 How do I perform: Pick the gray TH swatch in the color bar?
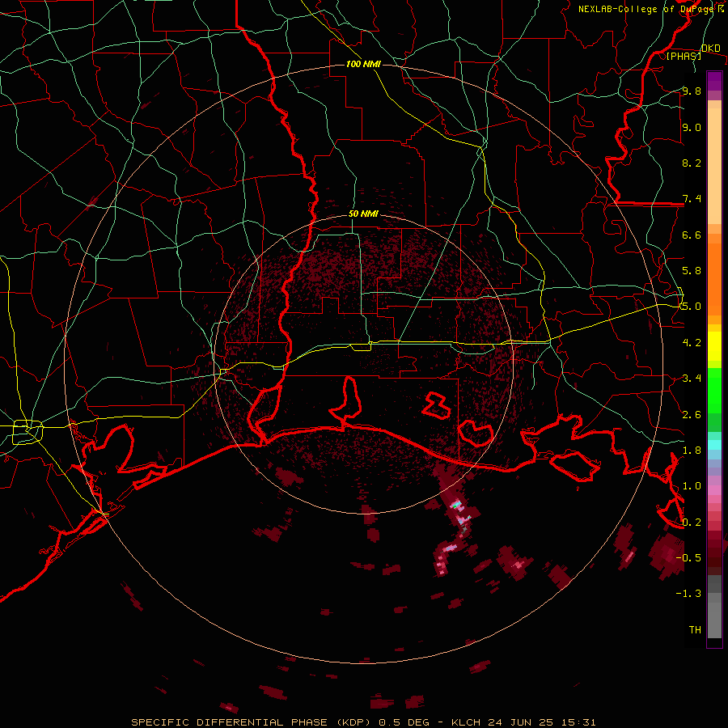click(714, 620)
